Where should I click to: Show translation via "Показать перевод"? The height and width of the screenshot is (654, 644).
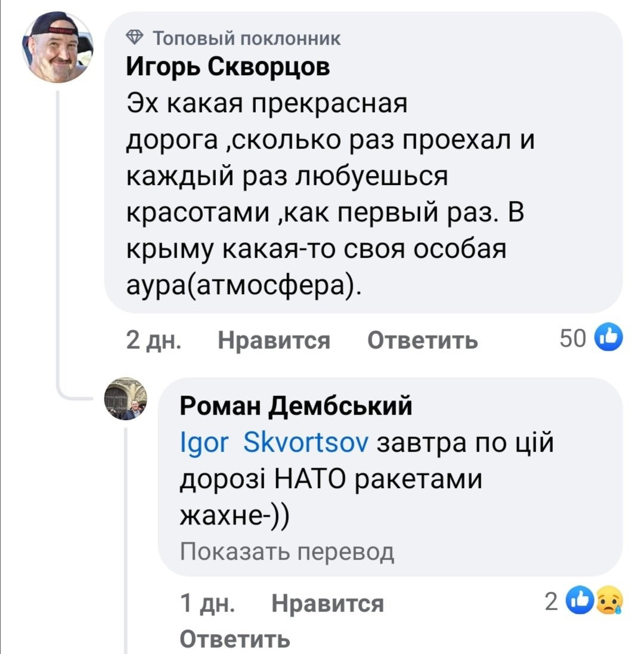point(287,552)
